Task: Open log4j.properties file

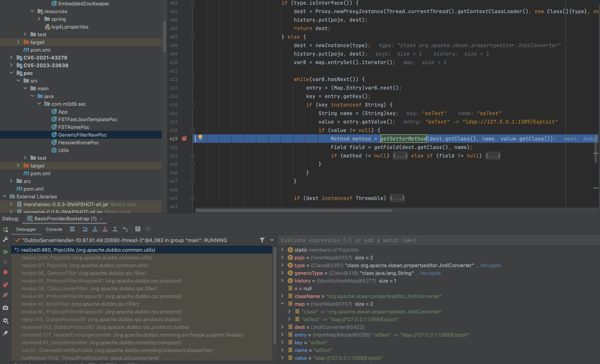Action: [x=70, y=27]
